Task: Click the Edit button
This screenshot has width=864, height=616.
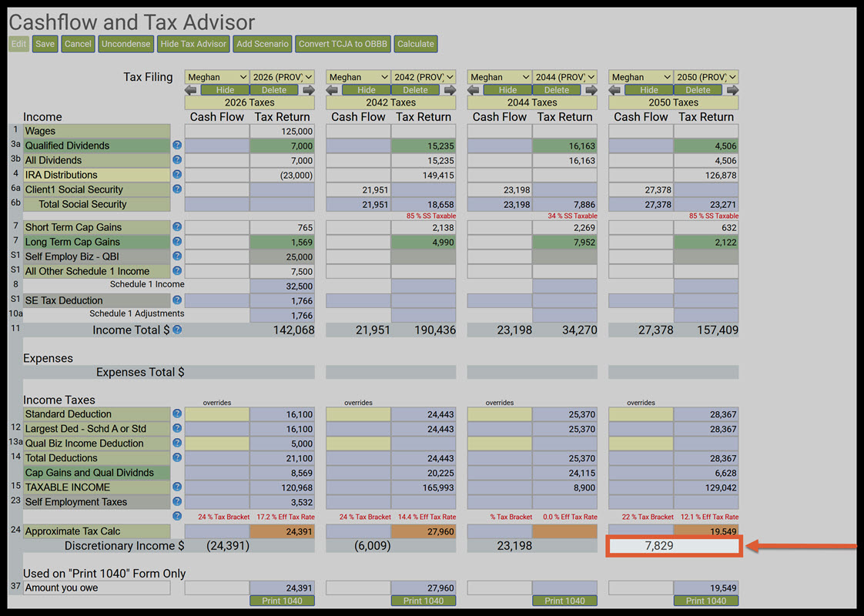Action: 18,44
